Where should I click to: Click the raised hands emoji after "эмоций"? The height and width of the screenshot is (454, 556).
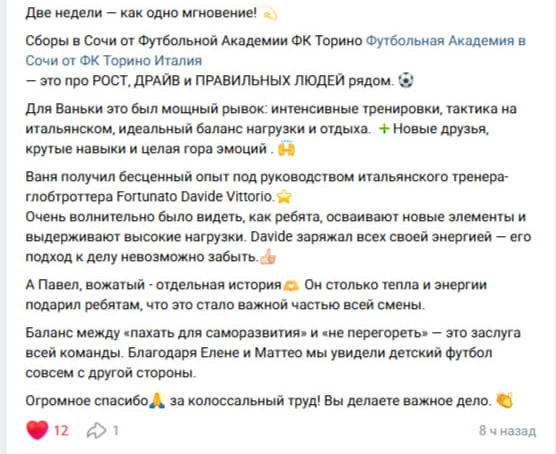coord(287,148)
